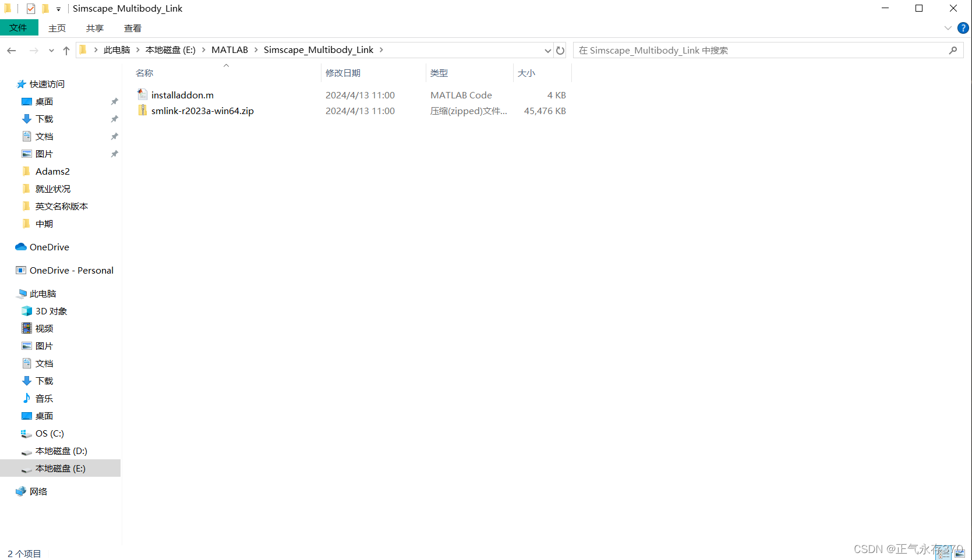The image size is (972, 560).
Task: Click inside the Simscape_Multibody_Link search box
Action: (699, 50)
